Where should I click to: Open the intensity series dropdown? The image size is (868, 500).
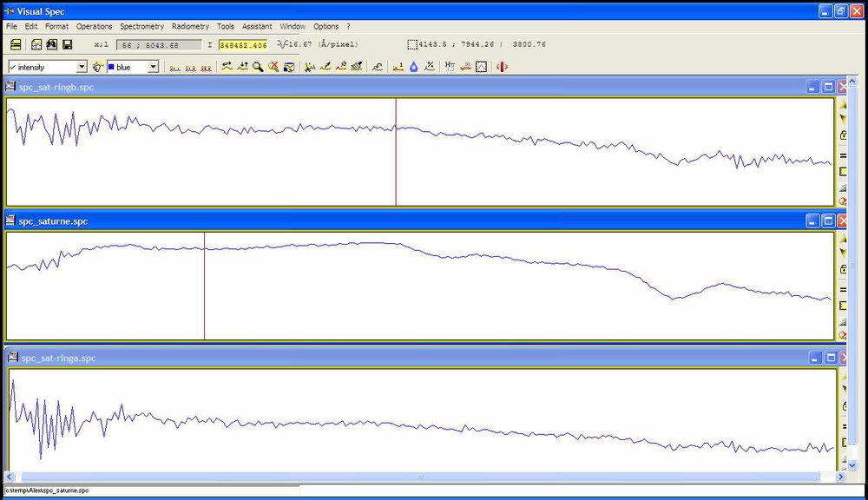click(83, 67)
